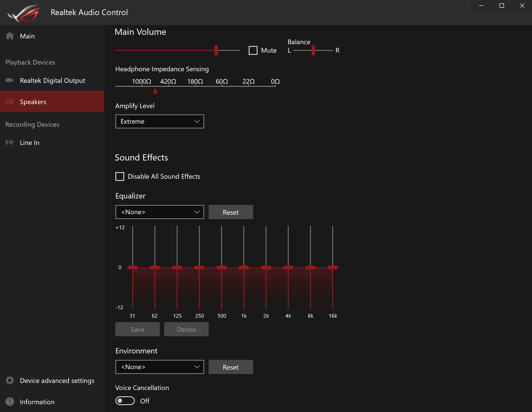Image resolution: width=532 pixels, height=412 pixels.
Task: Minimize the Realtek Audio Control window
Action: (x=481, y=6)
